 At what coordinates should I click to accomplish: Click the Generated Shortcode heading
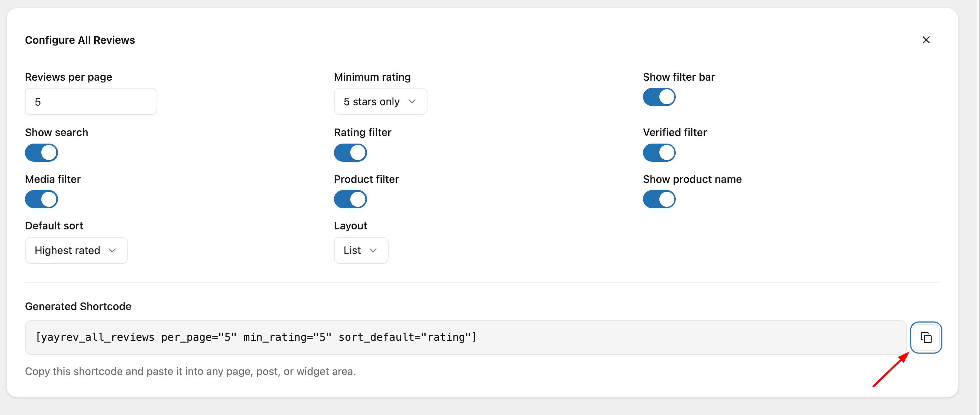[x=78, y=307]
